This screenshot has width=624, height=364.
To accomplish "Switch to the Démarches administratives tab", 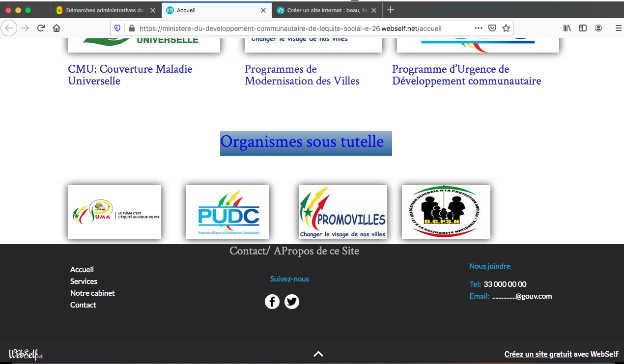I will click(102, 10).
